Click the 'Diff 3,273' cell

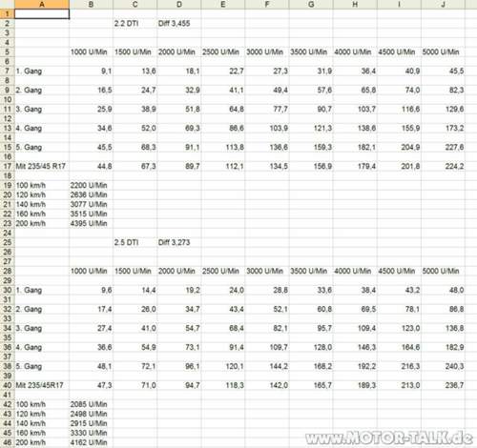(179, 242)
